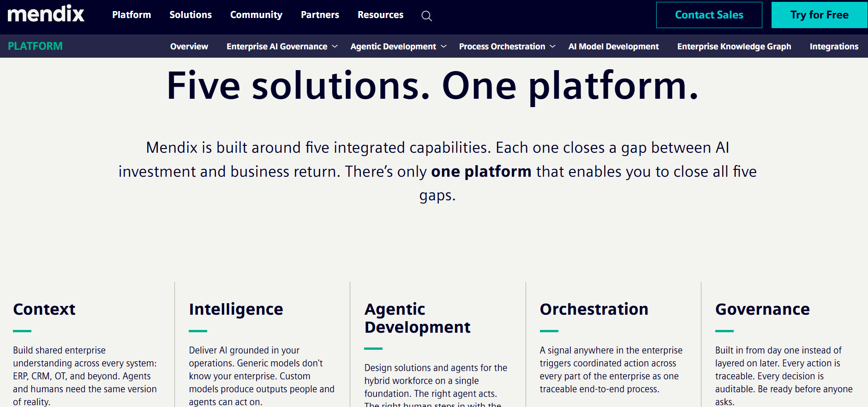Click the Agentic Development card heading
Image resolution: width=868 pixels, height=407 pixels.
[417, 318]
